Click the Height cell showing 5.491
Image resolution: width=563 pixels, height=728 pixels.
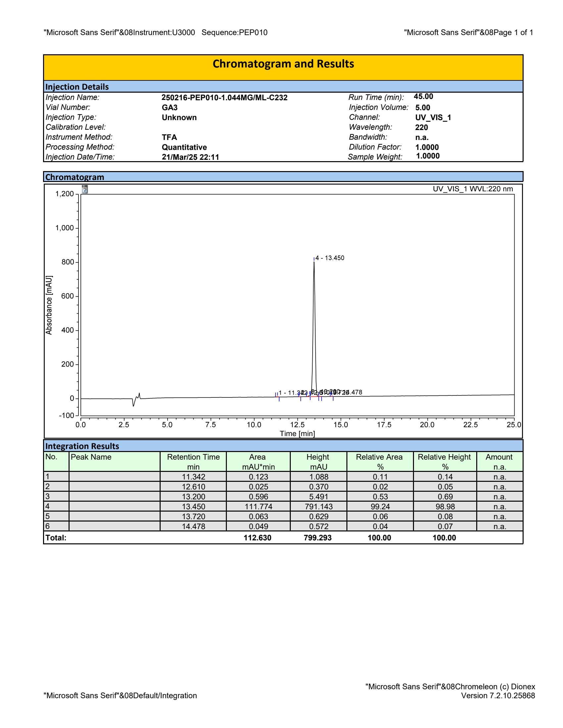pyautogui.click(x=318, y=496)
